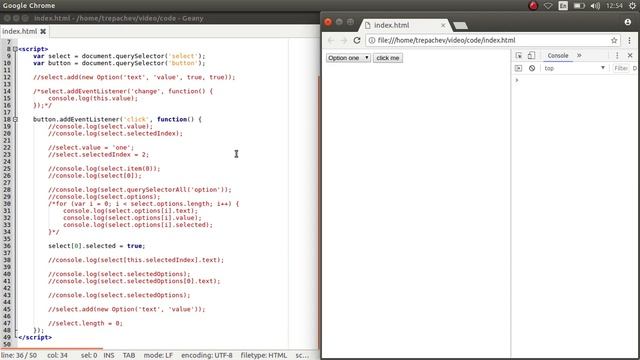
Task: Switch to the Console tab in DevTools
Action: pyautogui.click(x=558, y=56)
